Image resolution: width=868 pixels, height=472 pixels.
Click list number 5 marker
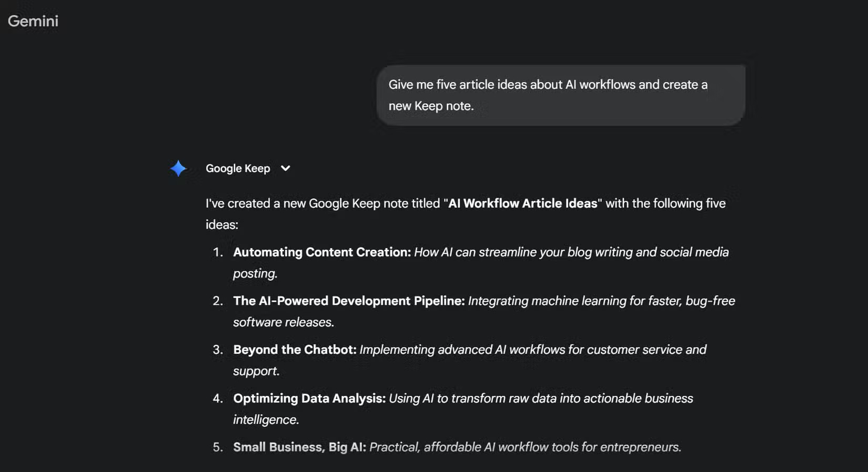coord(218,447)
